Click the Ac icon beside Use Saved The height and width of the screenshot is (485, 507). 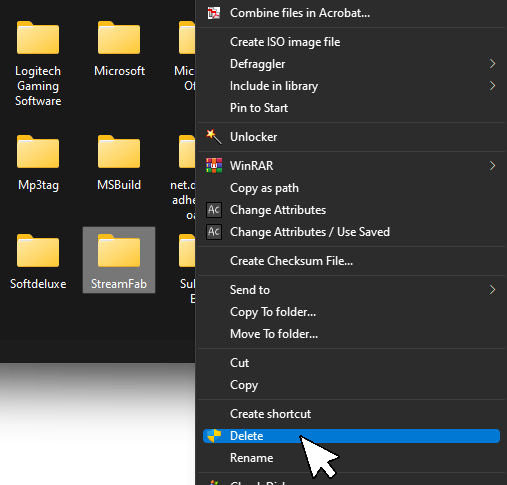pyautogui.click(x=214, y=232)
